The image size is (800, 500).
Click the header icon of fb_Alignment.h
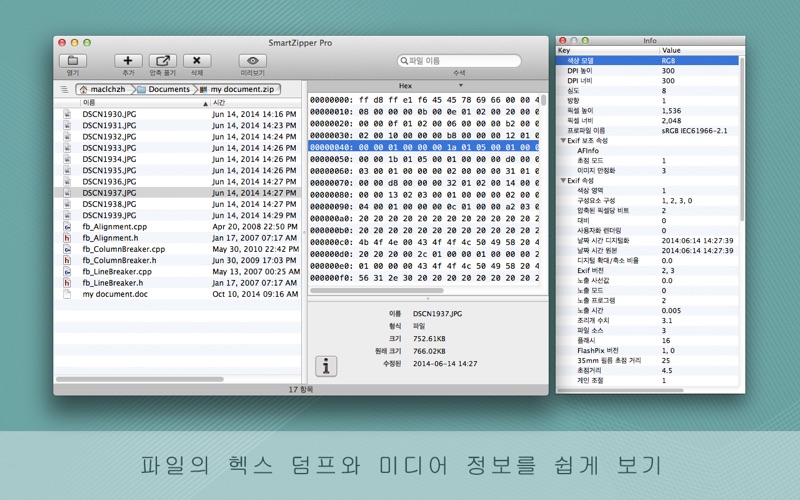pyautogui.click(x=67, y=238)
